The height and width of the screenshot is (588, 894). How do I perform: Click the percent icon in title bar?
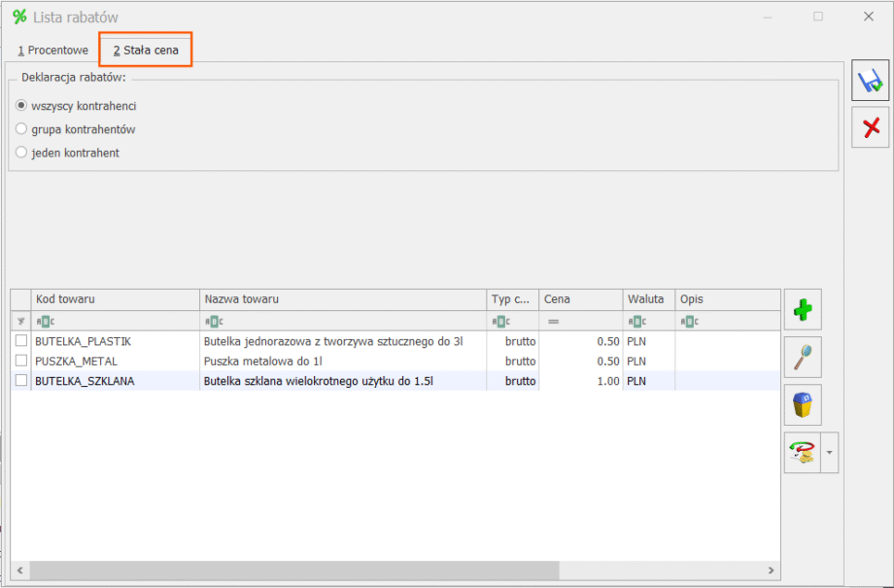pos(19,17)
